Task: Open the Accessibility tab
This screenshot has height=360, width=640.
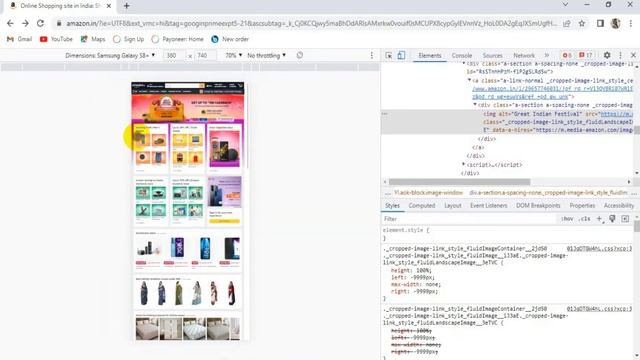Action: [619, 206]
